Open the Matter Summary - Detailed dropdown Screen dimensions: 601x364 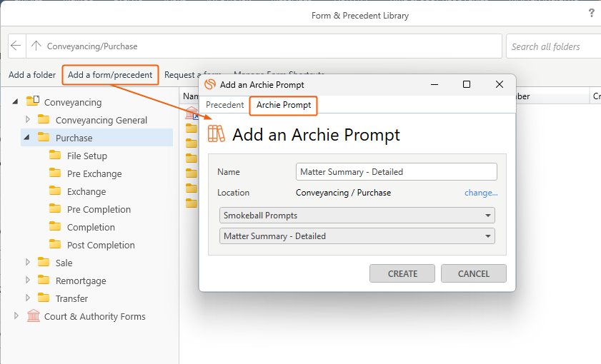357,236
